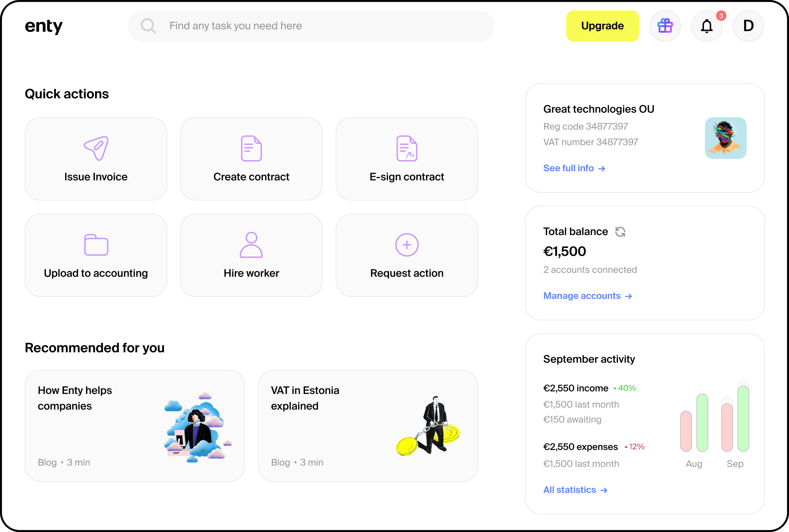Open How Enty helps companies article
Image resolution: width=789 pixels, height=532 pixels.
pos(135,426)
